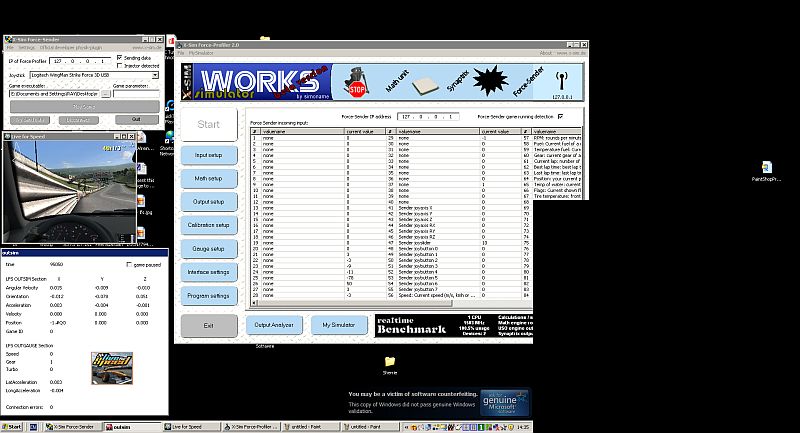Click the Quit button in Force-Sender
This screenshot has height=433, width=800.
[x=136, y=119]
